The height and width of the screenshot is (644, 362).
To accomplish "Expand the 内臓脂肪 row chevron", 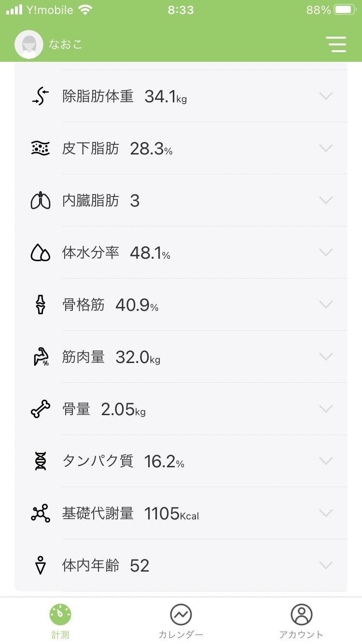I will pos(326,200).
